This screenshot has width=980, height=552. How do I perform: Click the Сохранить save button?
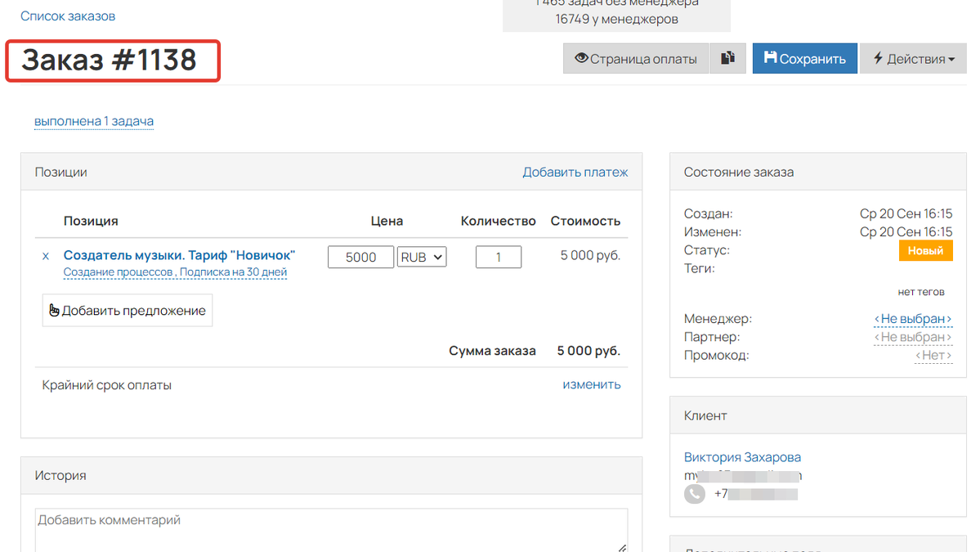[x=804, y=58]
